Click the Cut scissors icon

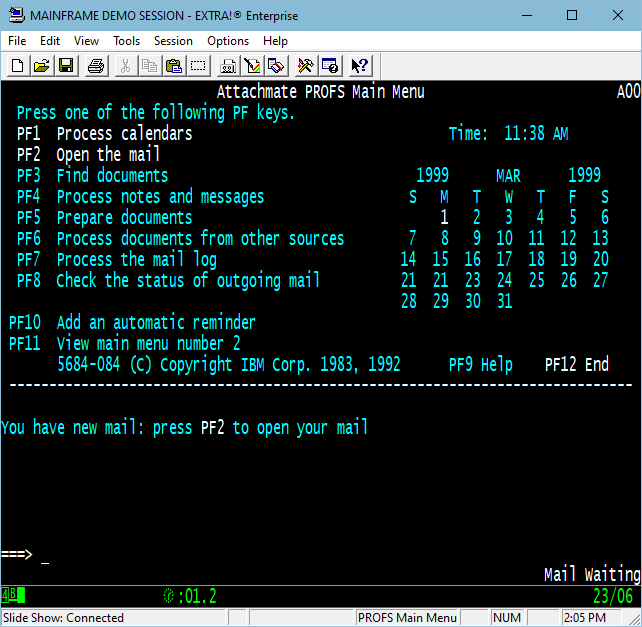(x=125, y=66)
